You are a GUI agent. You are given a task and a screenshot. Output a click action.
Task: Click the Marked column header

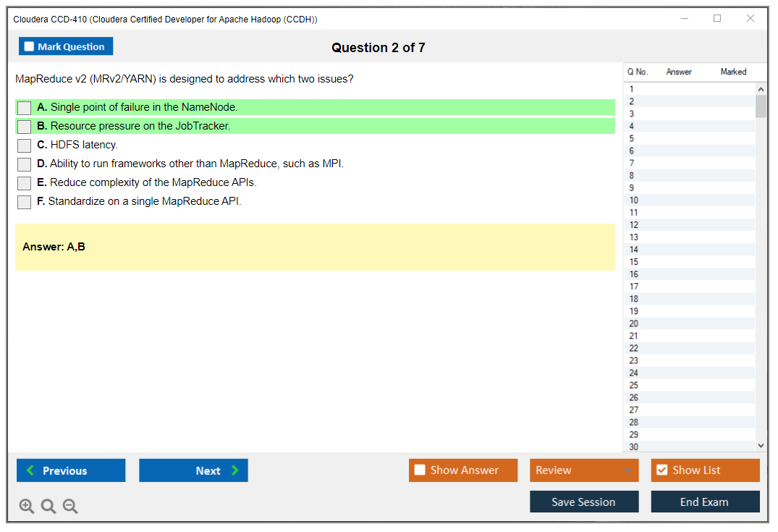733,72
